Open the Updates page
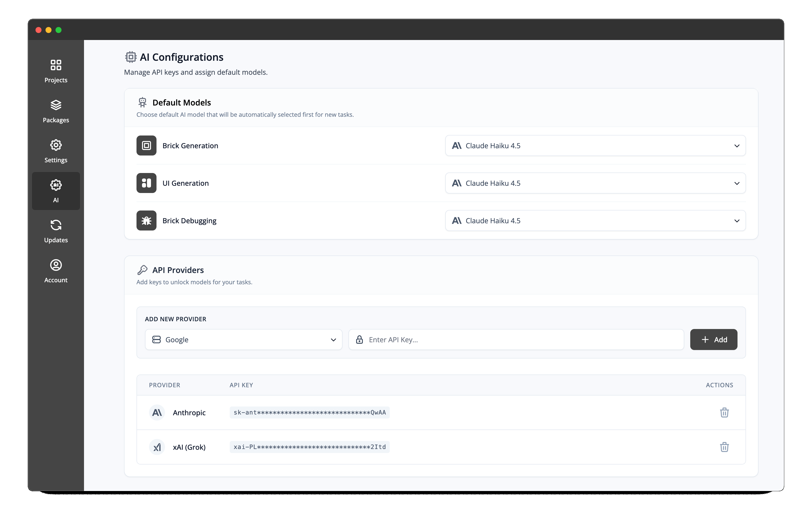The height and width of the screenshot is (528, 812). (x=56, y=231)
